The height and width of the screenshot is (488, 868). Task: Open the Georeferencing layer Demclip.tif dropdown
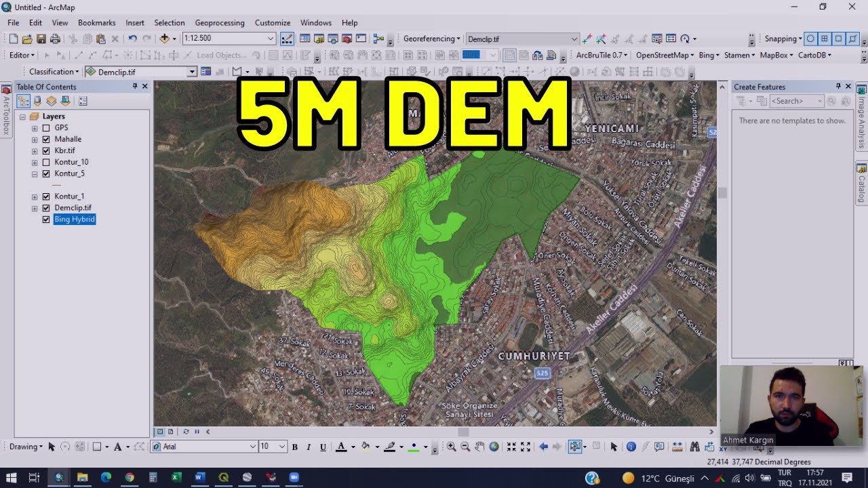pos(574,39)
